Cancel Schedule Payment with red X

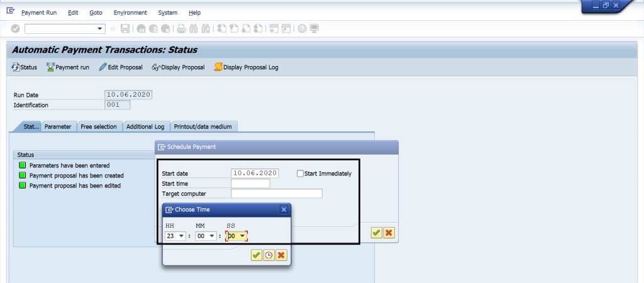coord(389,233)
